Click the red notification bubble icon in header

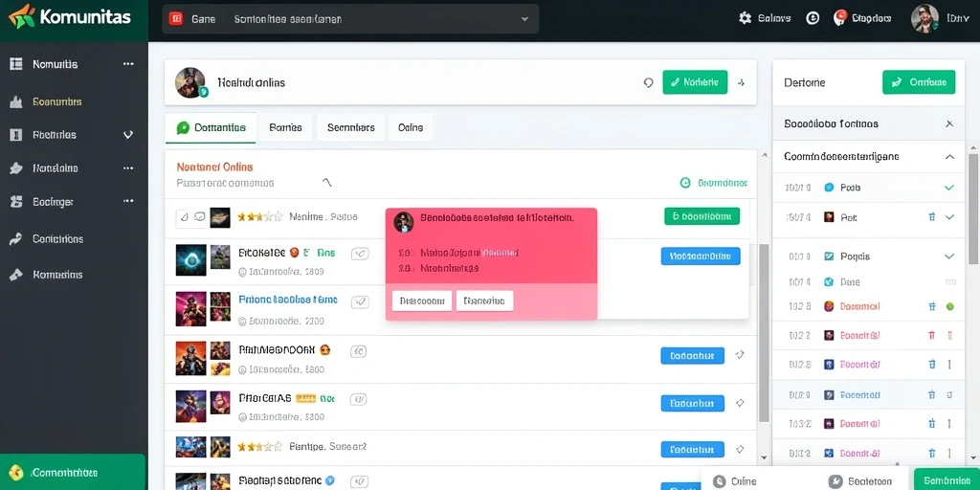(840, 18)
